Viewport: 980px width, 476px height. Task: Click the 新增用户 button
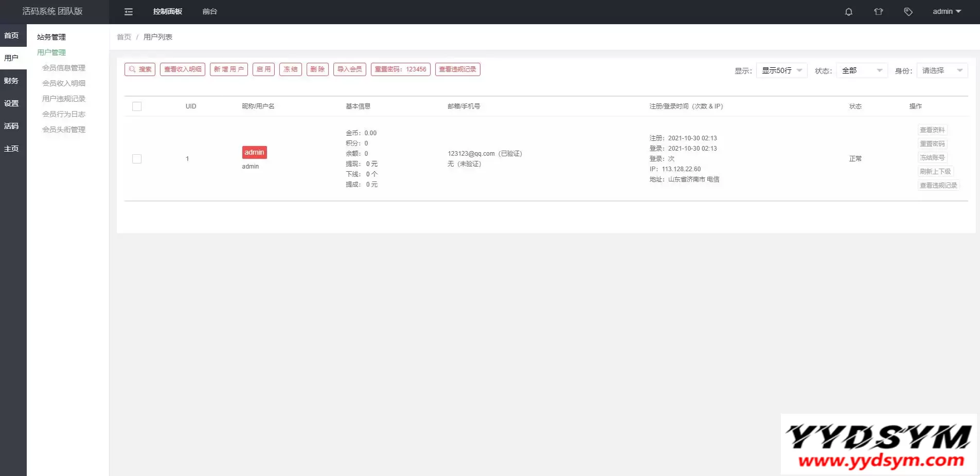tap(229, 69)
